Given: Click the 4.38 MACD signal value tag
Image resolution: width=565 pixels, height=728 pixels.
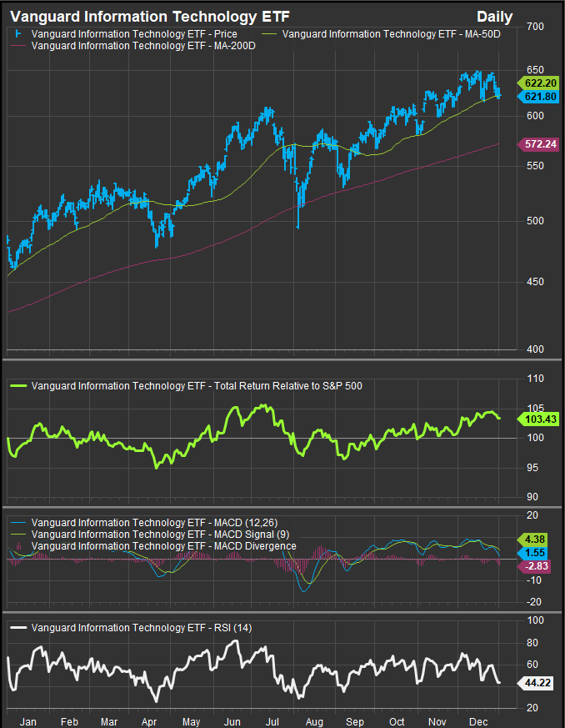Looking at the screenshot, I should click(x=533, y=540).
